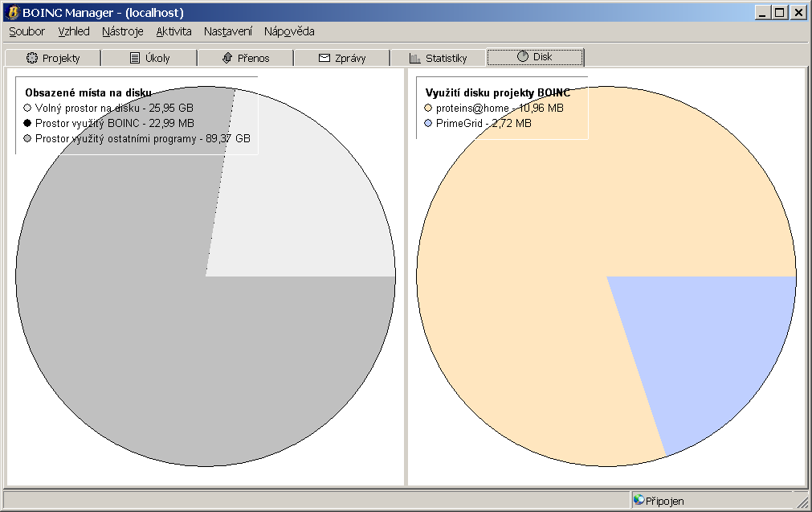This screenshot has width=812, height=512.
Task: Click the Zprávy tab envelope icon
Action: [324, 58]
